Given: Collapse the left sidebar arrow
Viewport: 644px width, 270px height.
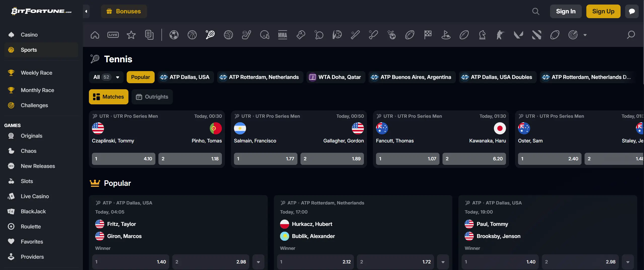Looking at the screenshot, I should pyautogui.click(x=86, y=11).
